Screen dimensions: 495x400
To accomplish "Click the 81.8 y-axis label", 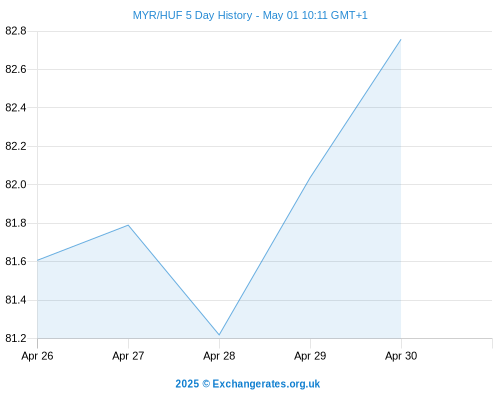I will pyautogui.click(x=16, y=223).
